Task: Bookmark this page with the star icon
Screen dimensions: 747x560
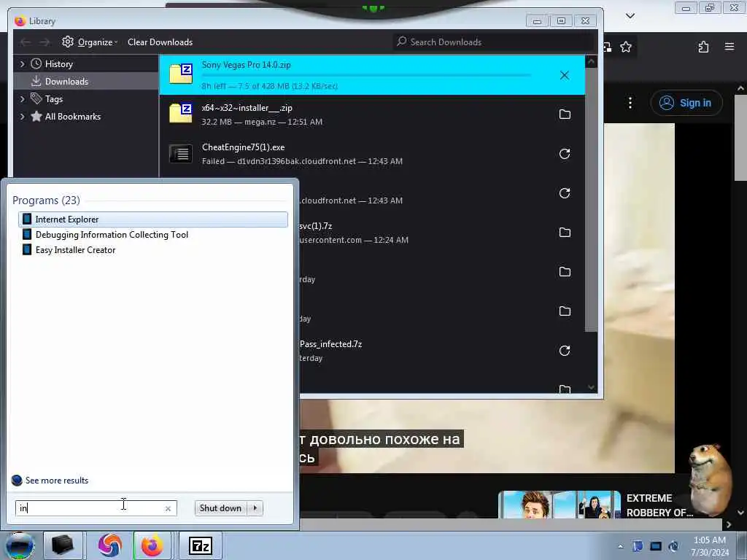Action: coord(626,47)
